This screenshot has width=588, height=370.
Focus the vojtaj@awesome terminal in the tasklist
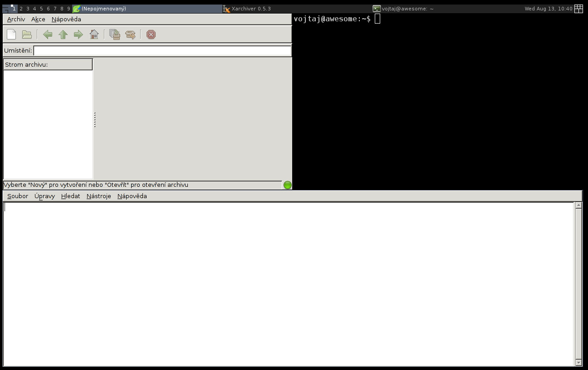pos(447,9)
